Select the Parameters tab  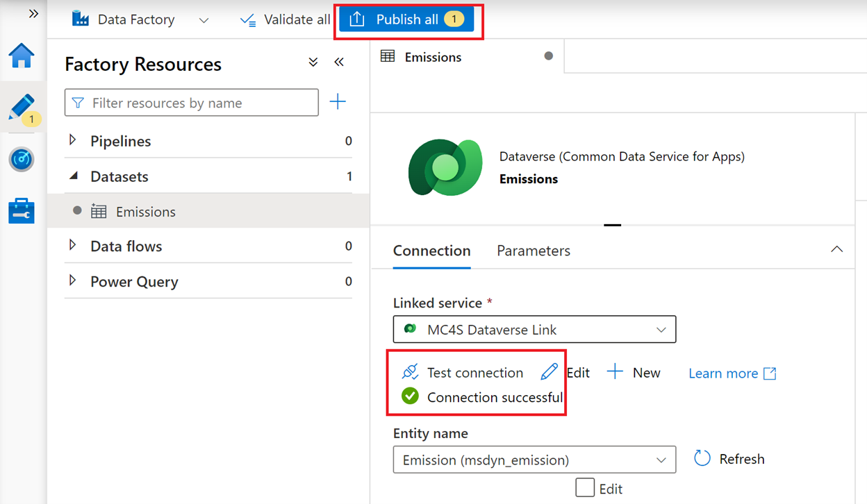coord(534,251)
